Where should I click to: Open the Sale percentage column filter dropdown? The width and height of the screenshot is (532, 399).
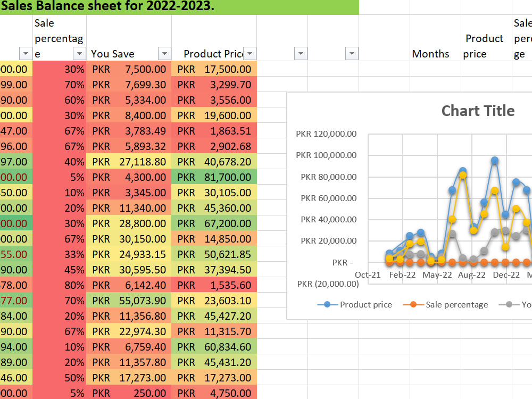coord(79,53)
